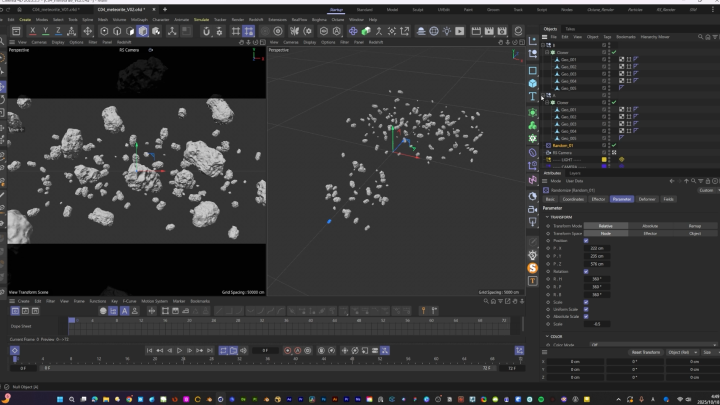Screen dimensions: 720x405
Task: Click the autokeying button in timeline
Action: (x=298, y=351)
